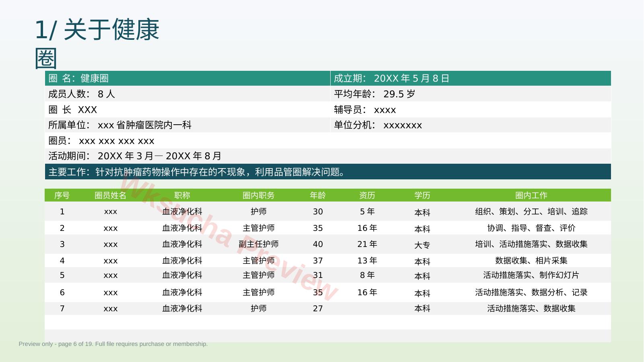The height and width of the screenshot is (362, 644).
Task: Click the 圈员姓名 column header
Action: [111, 195]
